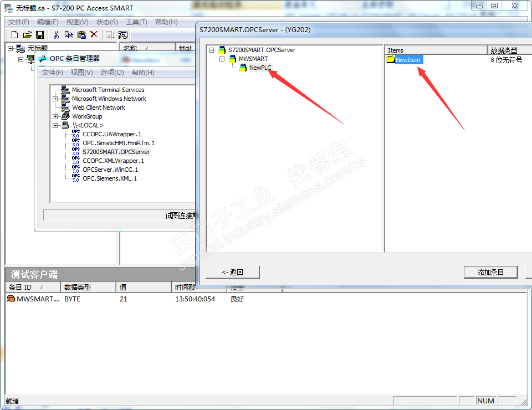Click the 良好 quality cell
The height and width of the screenshot is (410, 532).
coord(237,299)
